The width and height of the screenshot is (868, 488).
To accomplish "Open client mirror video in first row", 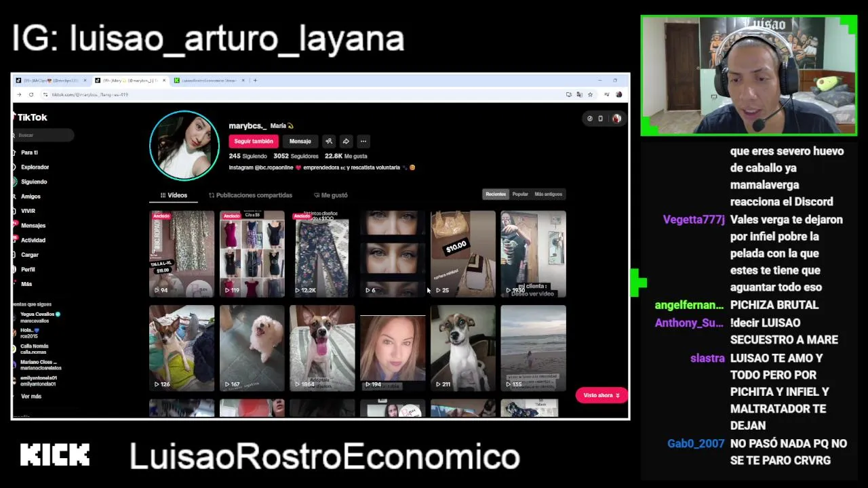I will 533,254.
